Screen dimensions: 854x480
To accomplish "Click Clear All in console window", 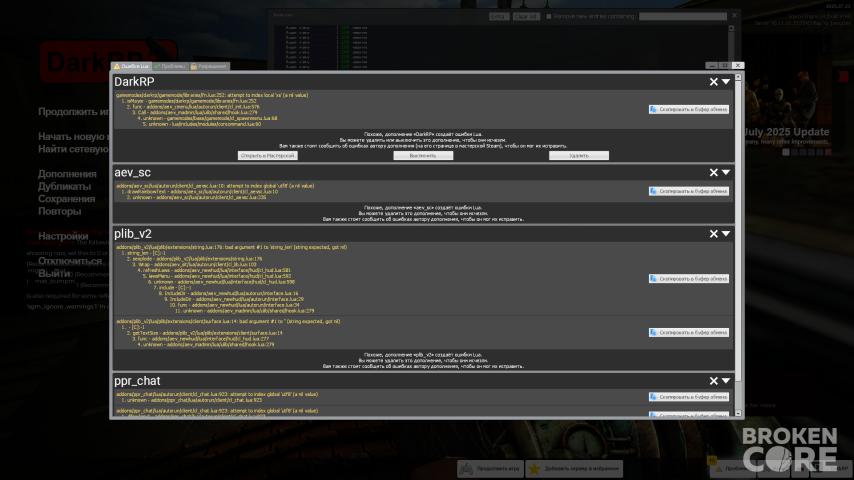I will coord(526,16).
